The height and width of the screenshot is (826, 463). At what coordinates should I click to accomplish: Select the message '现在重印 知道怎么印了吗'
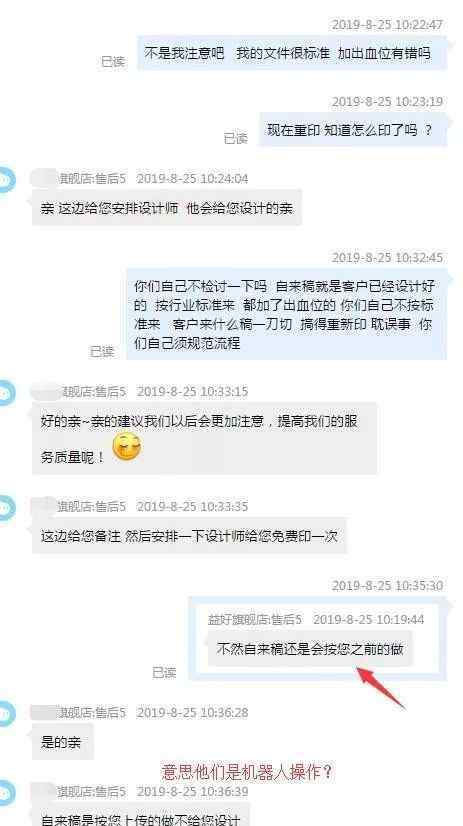[352, 130]
